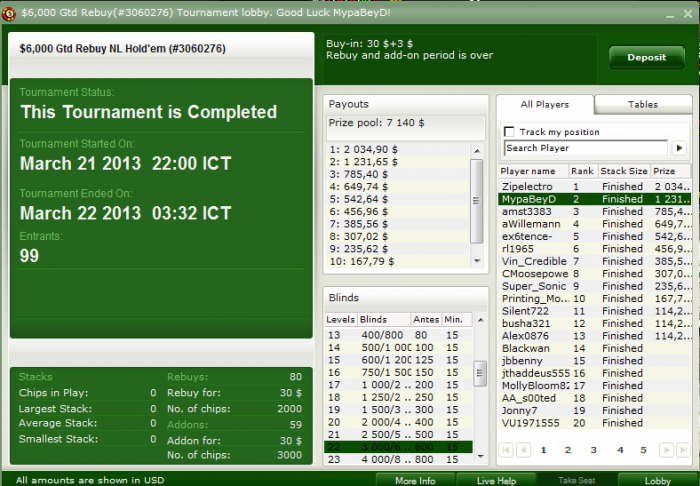The width and height of the screenshot is (700, 486).
Task: Select highlighted blind level 22 row
Action: click(398, 447)
